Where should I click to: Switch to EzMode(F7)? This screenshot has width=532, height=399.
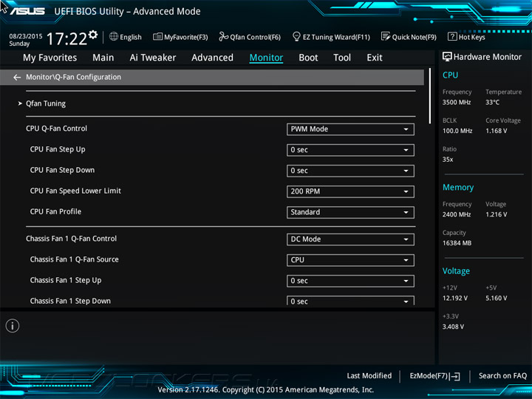pyautogui.click(x=434, y=376)
